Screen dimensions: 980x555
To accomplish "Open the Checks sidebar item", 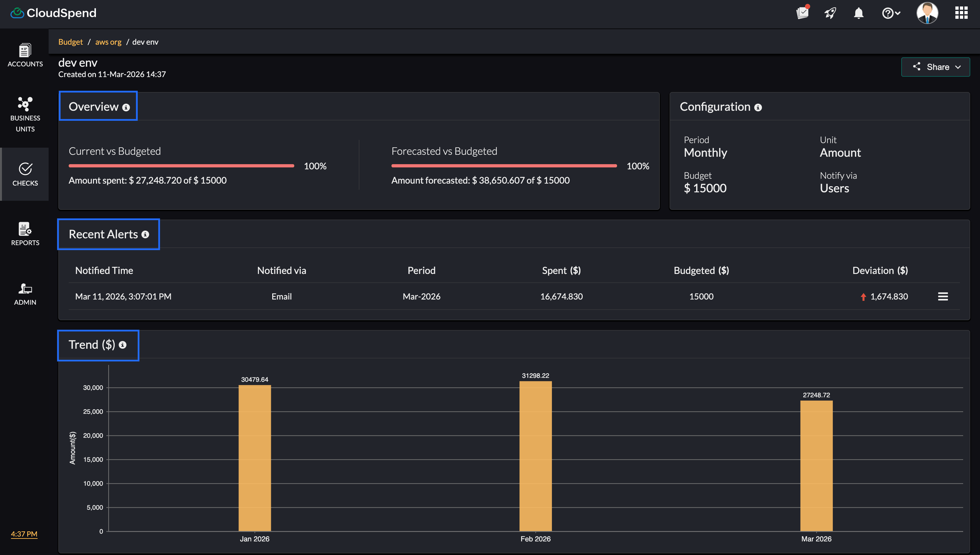I will point(25,174).
